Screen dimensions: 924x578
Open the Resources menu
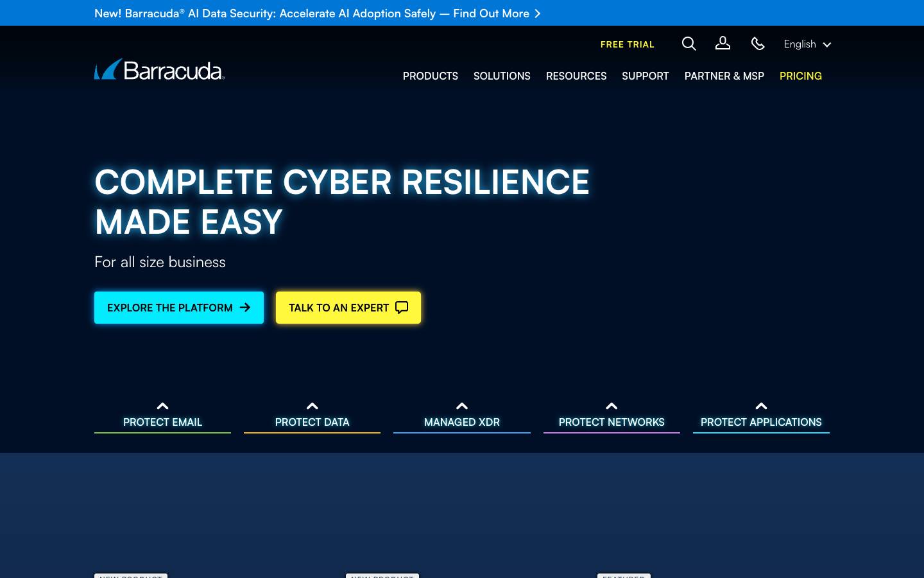coord(576,76)
